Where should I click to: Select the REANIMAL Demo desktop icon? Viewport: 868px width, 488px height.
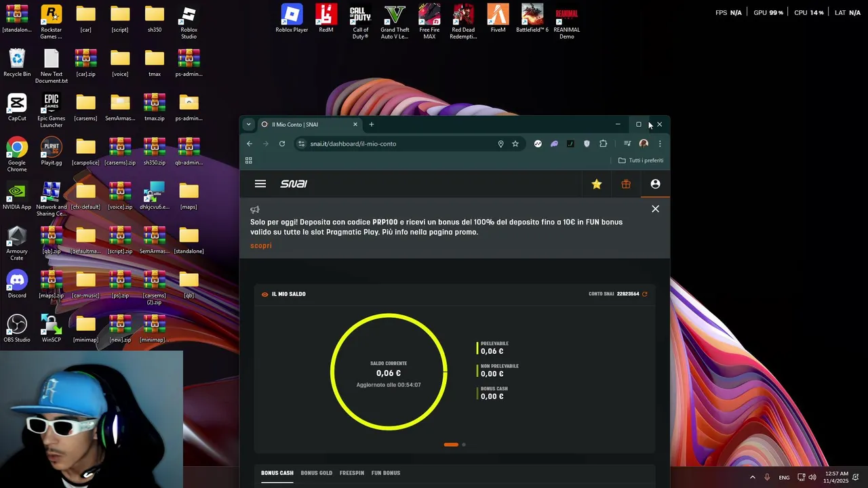567,22
